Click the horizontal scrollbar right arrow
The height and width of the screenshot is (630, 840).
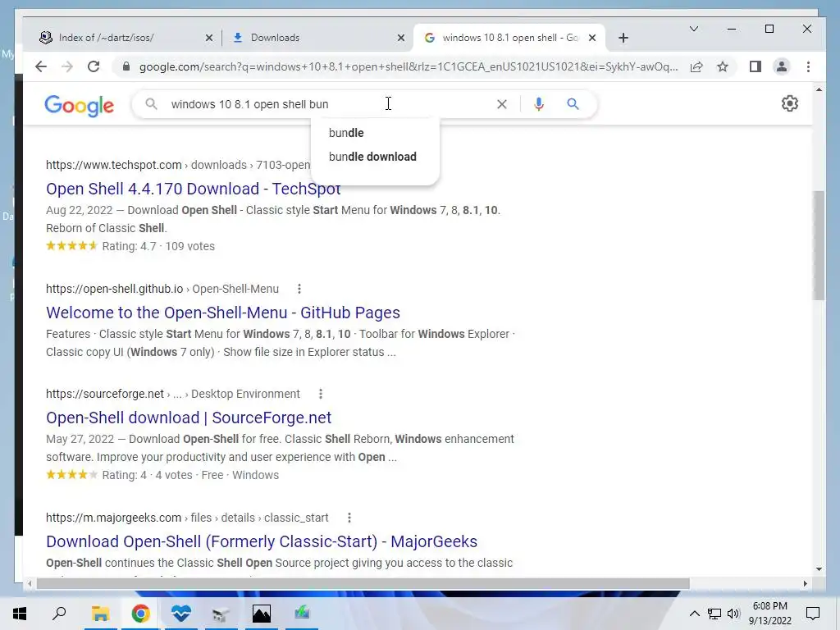click(x=805, y=583)
